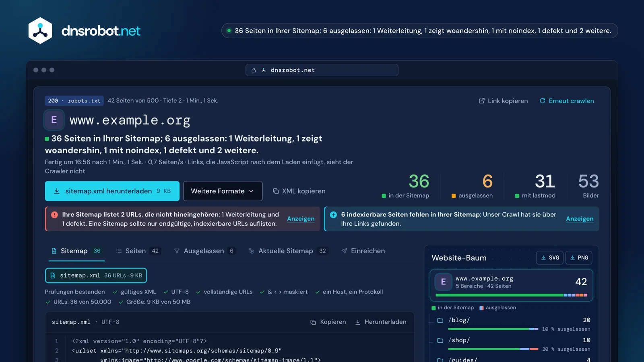Image resolution: width=644 pixels, height=362 pixels.
Task: Click the www.example.org root tree card
Action: tap(511, 285)
